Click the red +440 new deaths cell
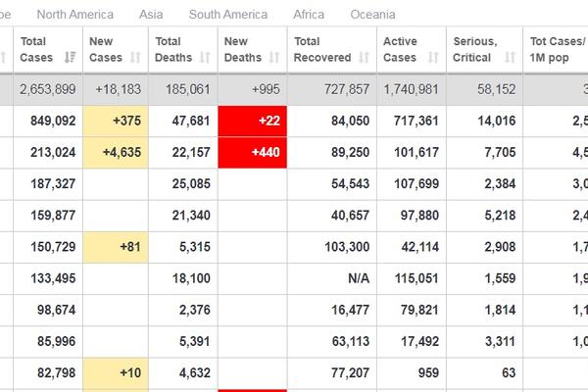588x392 pixels. [253, 152]
